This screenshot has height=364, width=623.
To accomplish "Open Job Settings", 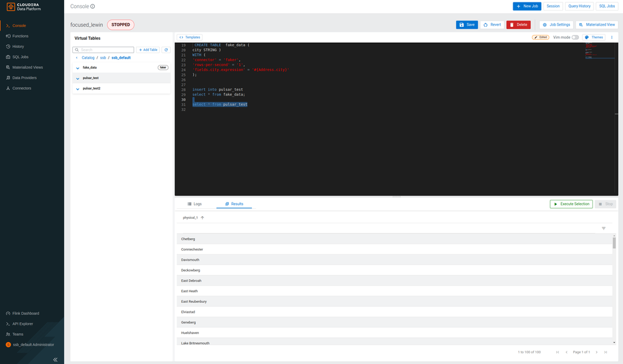I will pyautogui.click(x=556, y=24).
